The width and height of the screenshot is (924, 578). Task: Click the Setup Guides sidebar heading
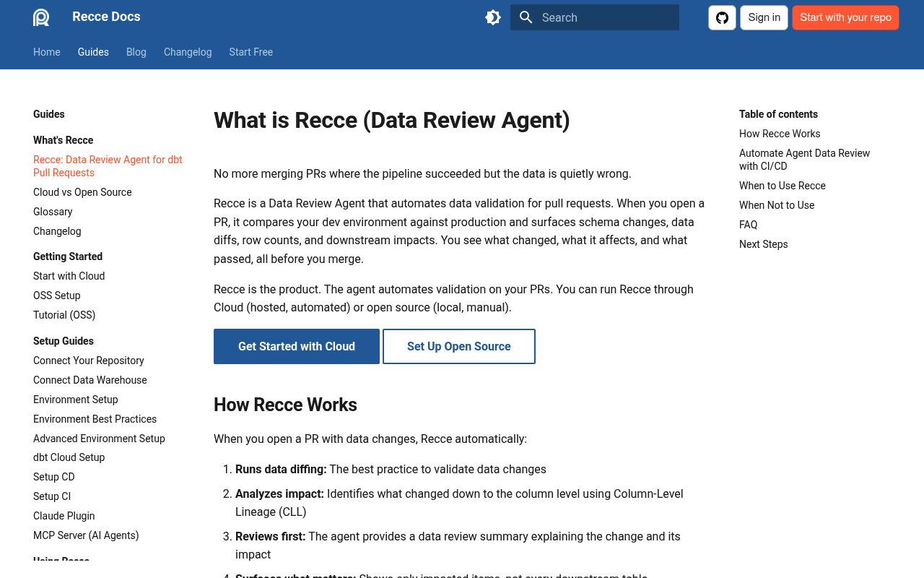[64, 341]
